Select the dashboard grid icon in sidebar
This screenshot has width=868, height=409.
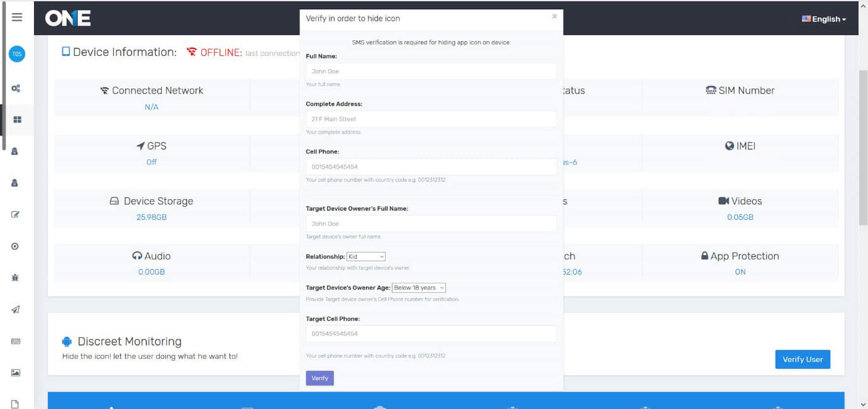point(17,119)
